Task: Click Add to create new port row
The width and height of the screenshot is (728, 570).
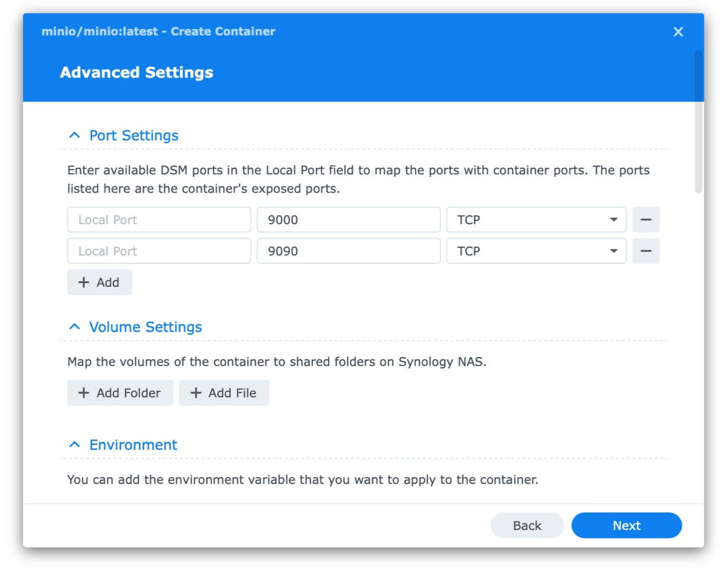Action: click(100, 282)
